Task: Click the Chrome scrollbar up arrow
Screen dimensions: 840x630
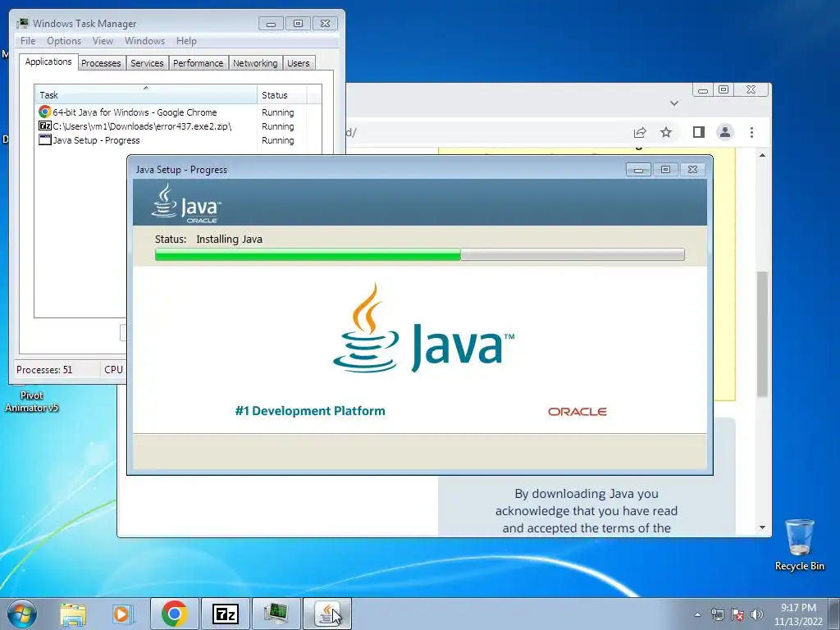Action: click(762, 155)
